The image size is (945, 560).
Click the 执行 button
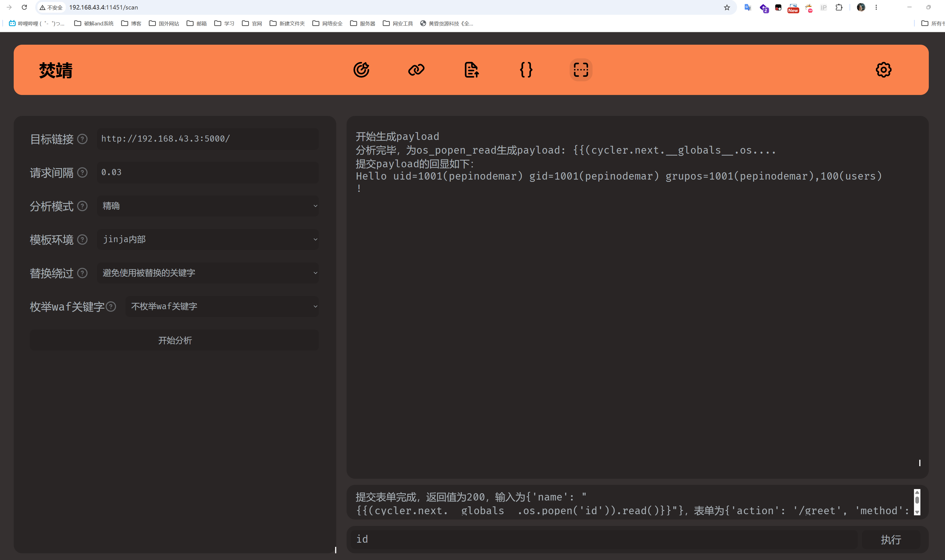tap(890, 540)
